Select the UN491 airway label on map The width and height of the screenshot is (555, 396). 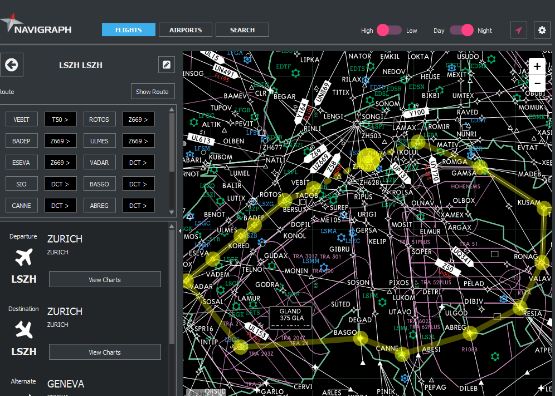224,71
